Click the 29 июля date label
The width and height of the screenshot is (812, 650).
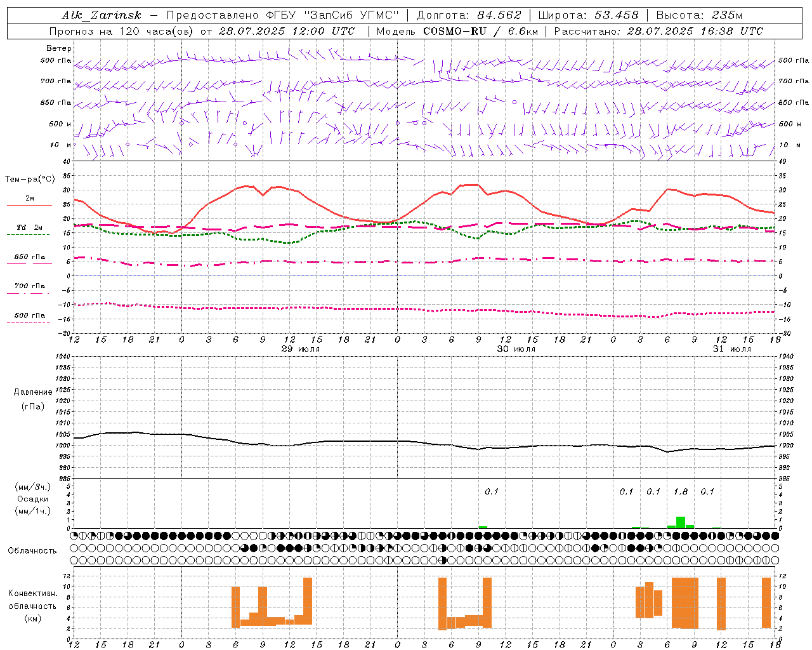[301, 349]
